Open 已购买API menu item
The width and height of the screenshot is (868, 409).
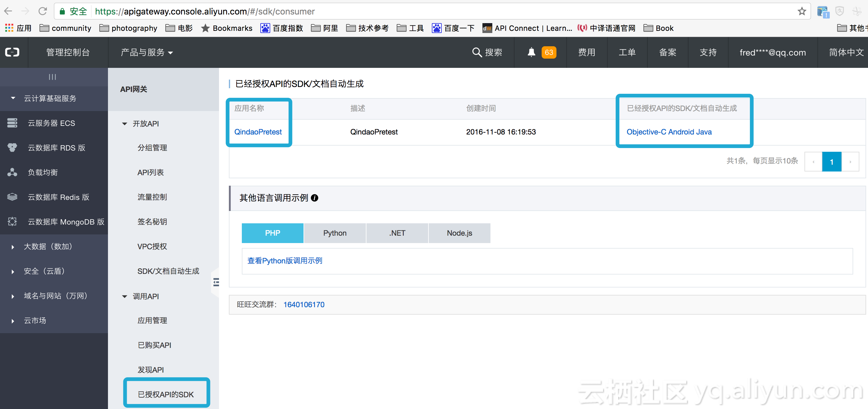tap(154, 345)
